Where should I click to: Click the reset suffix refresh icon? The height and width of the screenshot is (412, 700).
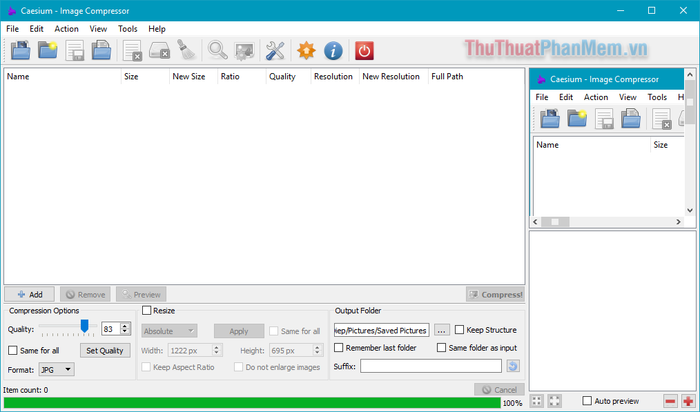coord(513,366)
